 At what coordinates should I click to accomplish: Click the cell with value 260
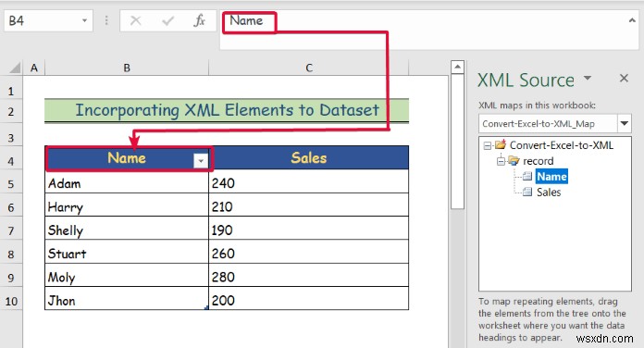tap(309, 252)
